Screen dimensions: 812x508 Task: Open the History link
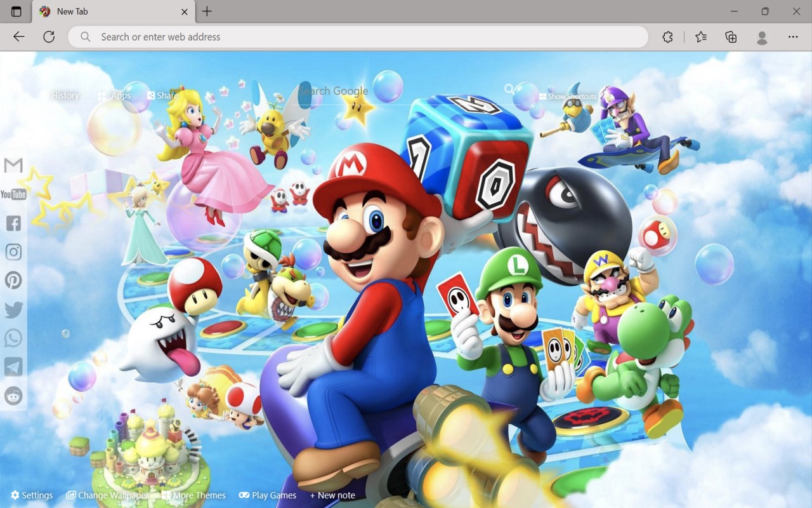tap(65, 95)
